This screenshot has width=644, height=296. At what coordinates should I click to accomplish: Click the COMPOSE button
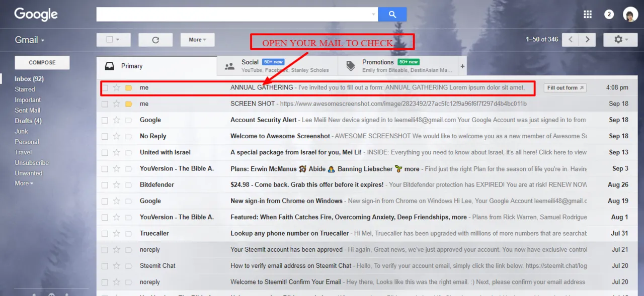coord(42,62)
